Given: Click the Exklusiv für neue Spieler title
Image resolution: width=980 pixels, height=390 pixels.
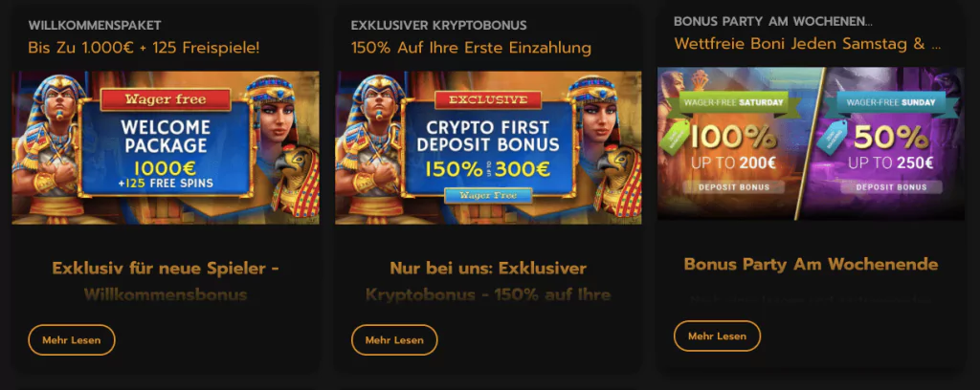Looking at the screenshot, I should coord(166,269).
